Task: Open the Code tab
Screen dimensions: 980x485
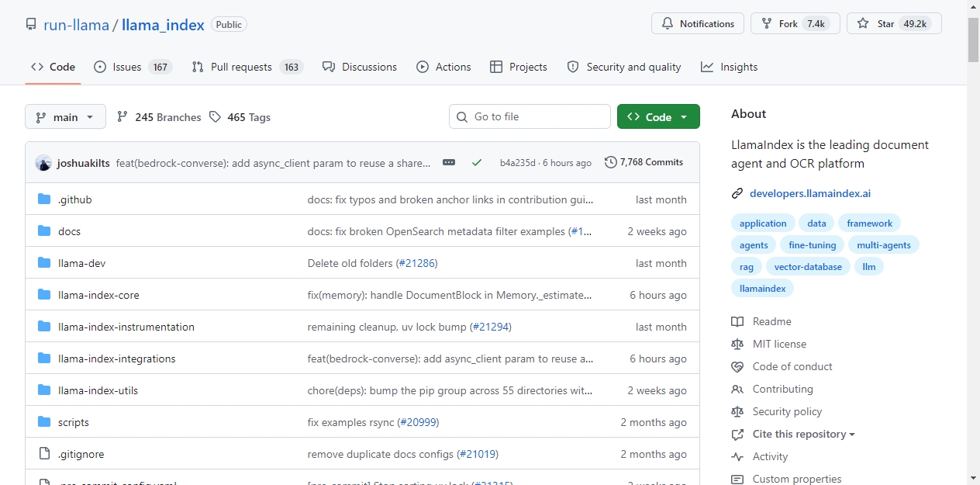Action: (x=53, y=67)
